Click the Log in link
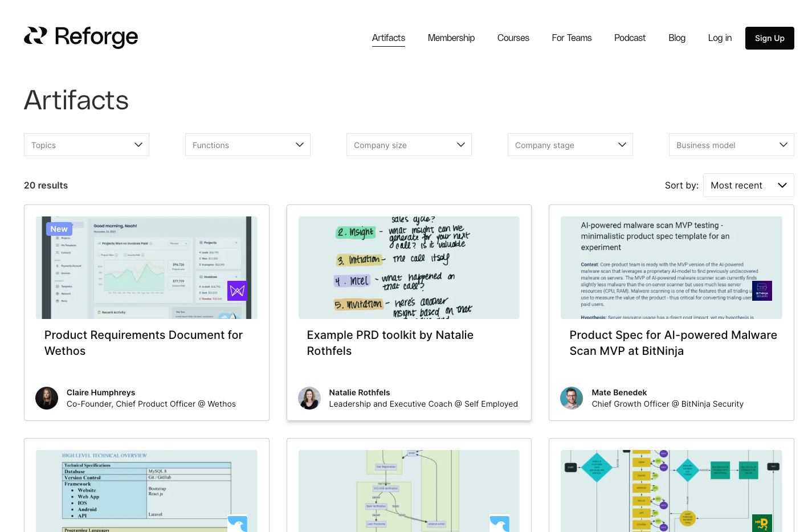Screen dimensions: 808x532 coord(720,38)
